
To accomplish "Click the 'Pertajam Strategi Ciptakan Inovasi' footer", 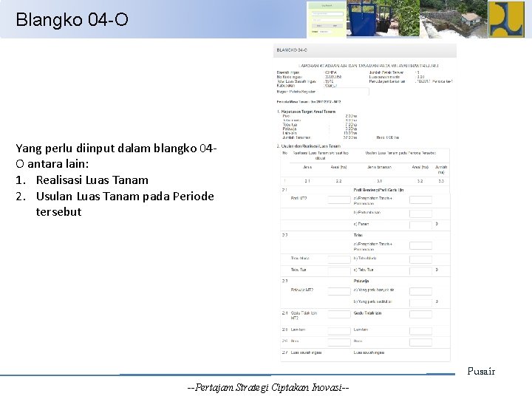I will point(268,387).
